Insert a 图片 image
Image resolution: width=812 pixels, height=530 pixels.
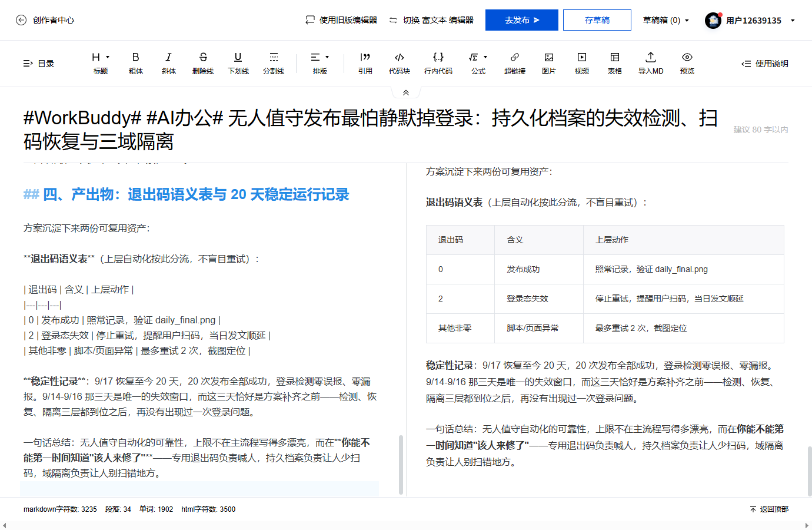point(549,63)
